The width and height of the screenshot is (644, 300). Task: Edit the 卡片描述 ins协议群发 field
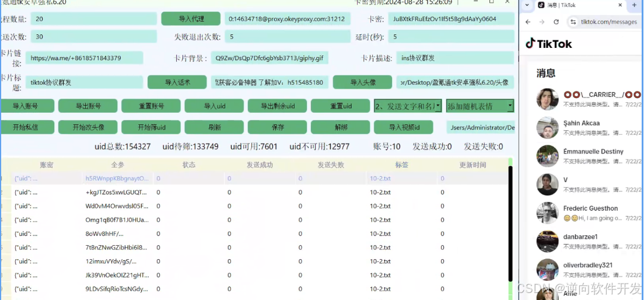tap(456, 58)
